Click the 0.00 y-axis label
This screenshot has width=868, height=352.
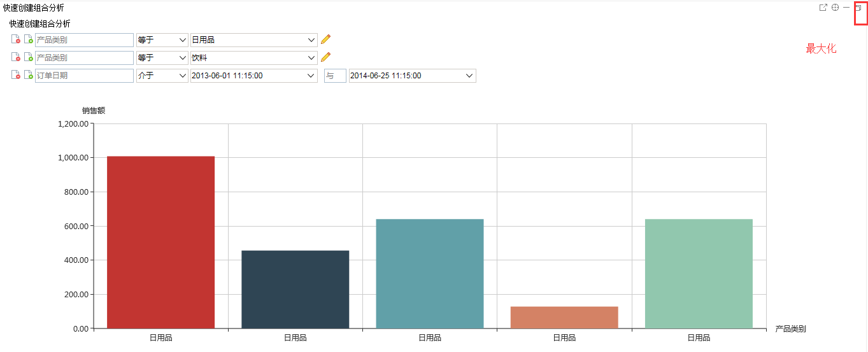click(80, 328)
